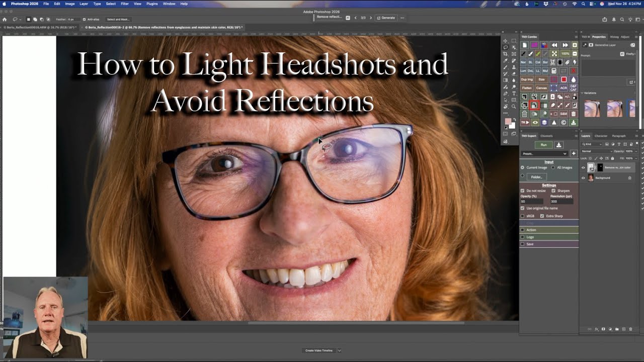This screenshot has height=362, width=644.
Task: Enable the sRGB checkbox
Action: coord(522,216)
